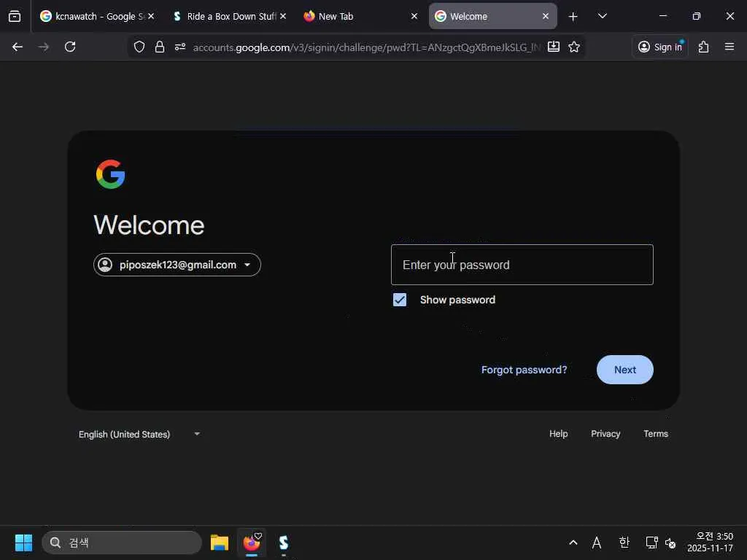Open the Help link
Image resolution: width=747 pixels, height=560 pixels.
[558, 434]
